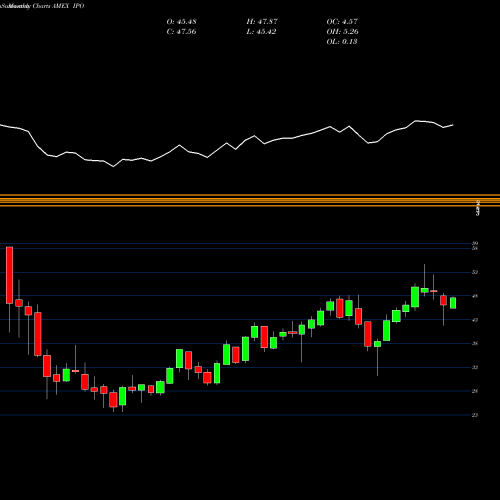Click the 'OH: 5.26' reading

[342, 32]
